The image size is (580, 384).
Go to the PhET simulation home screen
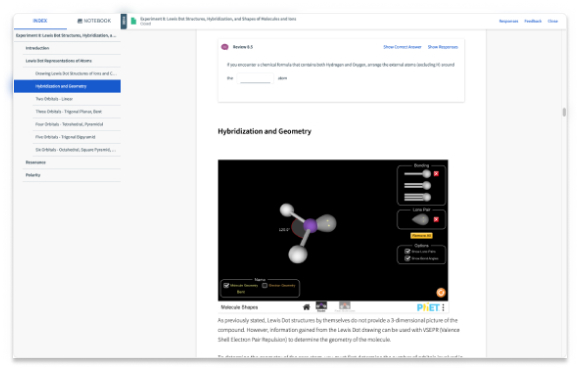pyautogui.click(x=306, y=307)
